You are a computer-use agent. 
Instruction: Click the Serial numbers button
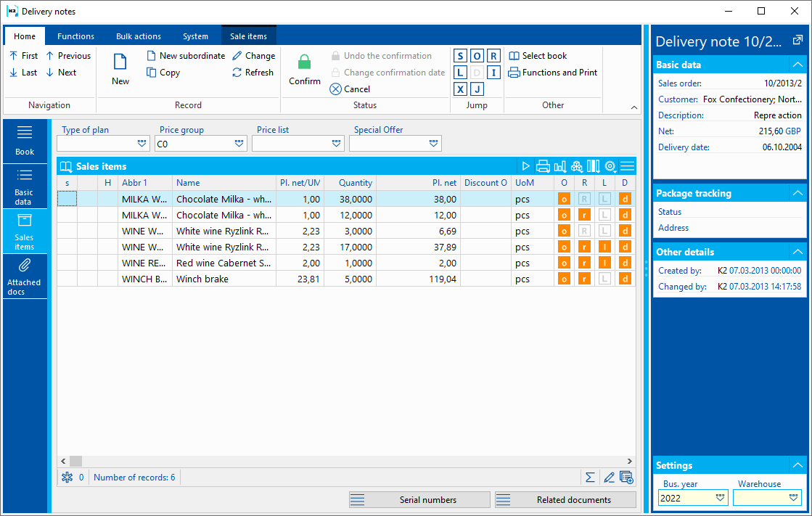419,500
